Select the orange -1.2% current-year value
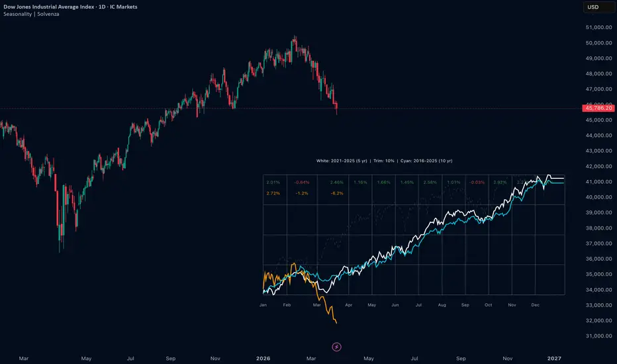The width and height of the screenshot is (617, 364). coord(302,193)
